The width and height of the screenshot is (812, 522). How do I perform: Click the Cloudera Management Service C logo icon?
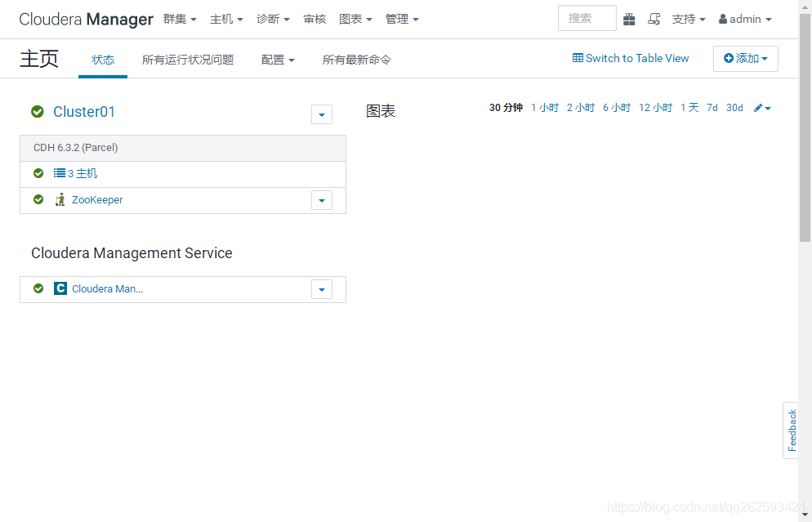(60, 288)
